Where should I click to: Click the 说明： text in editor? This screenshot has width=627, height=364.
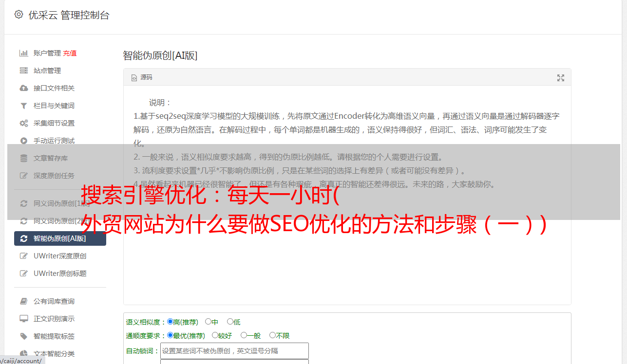click(x=160, y=103)
